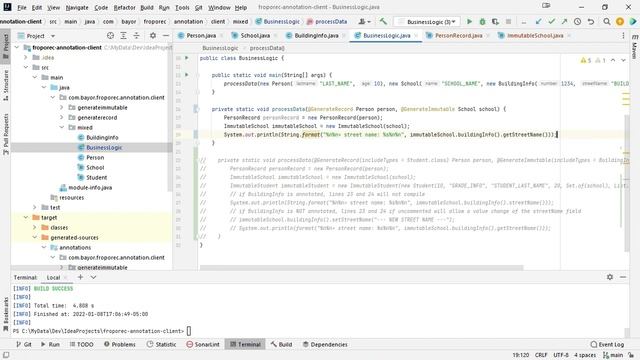Switch to the Person.java tab
Viewport: 640px width, 360px height.
(201, 36)
